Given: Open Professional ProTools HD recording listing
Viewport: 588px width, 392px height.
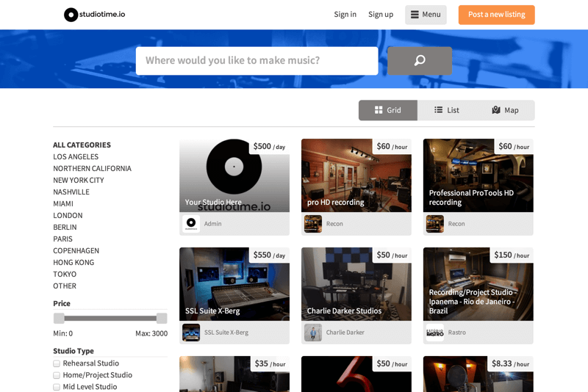Looking at the screenshot, I should pos(478,175).
